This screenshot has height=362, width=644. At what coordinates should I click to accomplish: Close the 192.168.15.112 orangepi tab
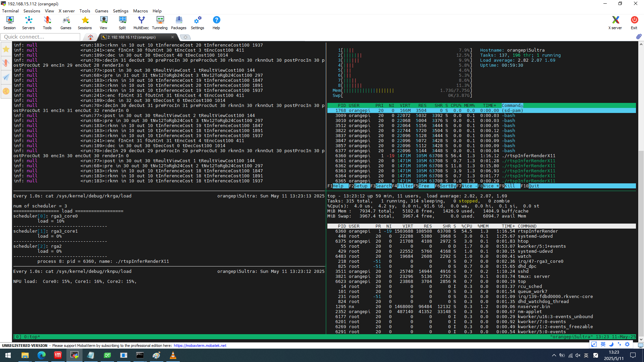[x=172, y=37]
